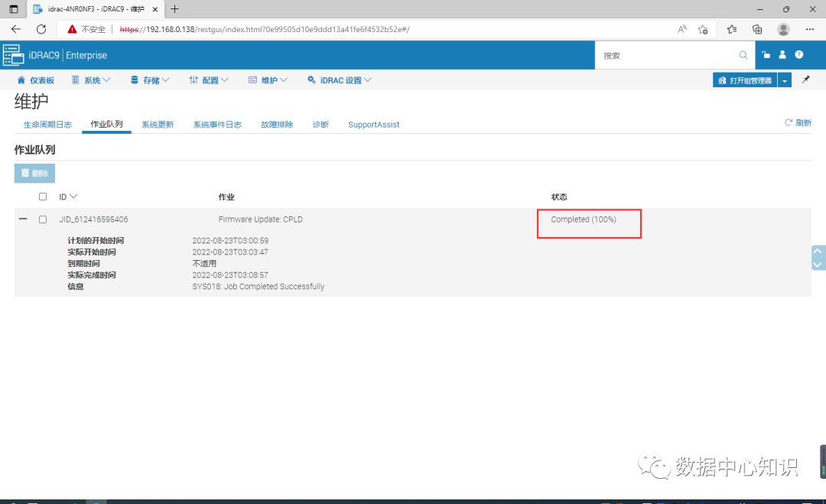Click the refresh icon beside 刷新
Viewport: 826px width, 504px height.
point(789,122)
